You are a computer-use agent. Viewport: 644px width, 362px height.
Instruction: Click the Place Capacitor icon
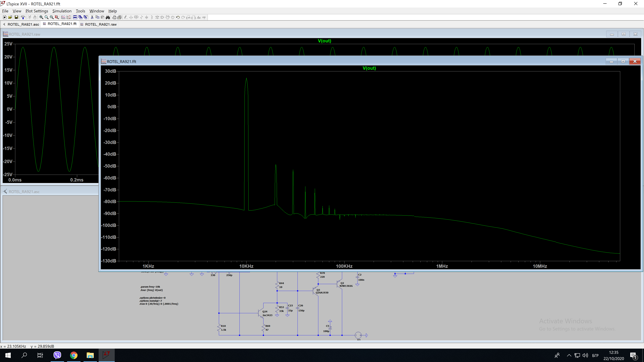point(147,17)
